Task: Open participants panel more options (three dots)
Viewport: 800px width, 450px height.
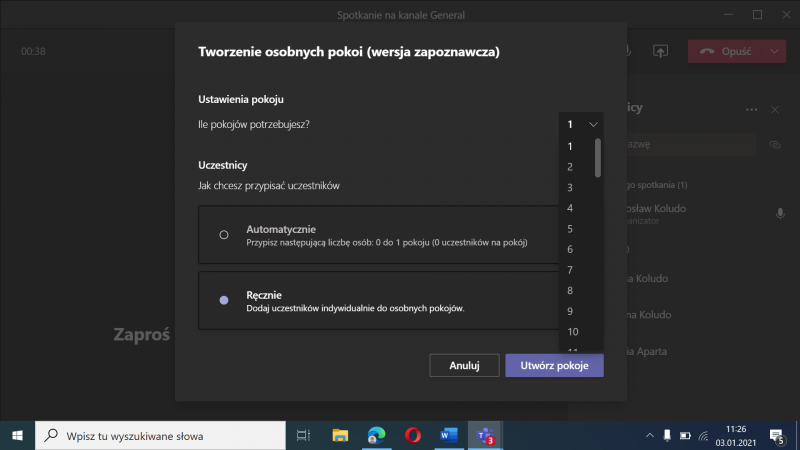Action: point(751,110)
